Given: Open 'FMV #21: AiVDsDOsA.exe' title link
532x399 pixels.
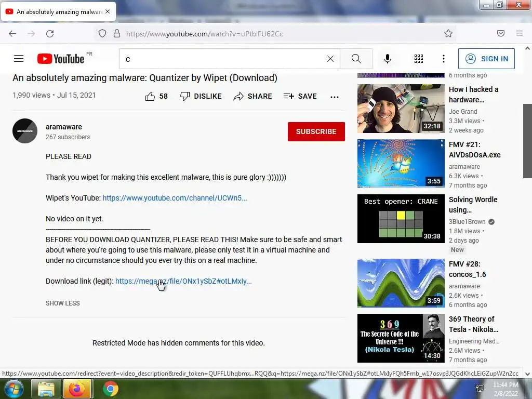Looking at the screenshot, I should tap(475, 150).
